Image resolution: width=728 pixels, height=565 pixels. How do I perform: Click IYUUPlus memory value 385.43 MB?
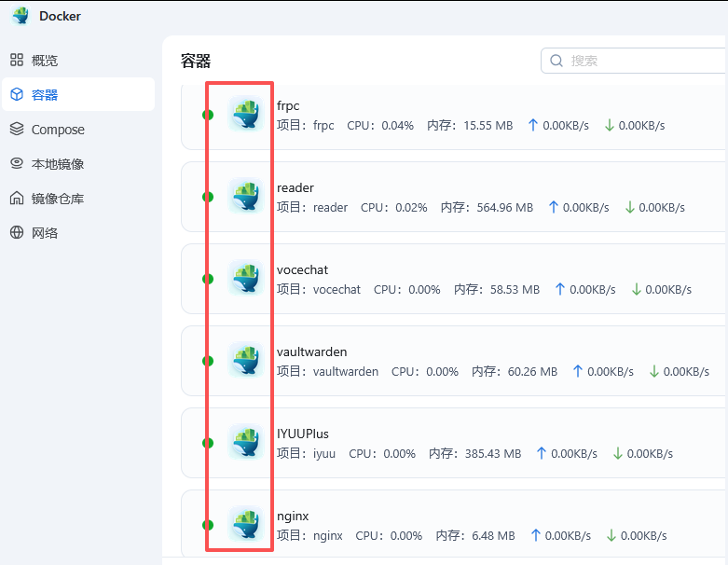coord(493,453)
